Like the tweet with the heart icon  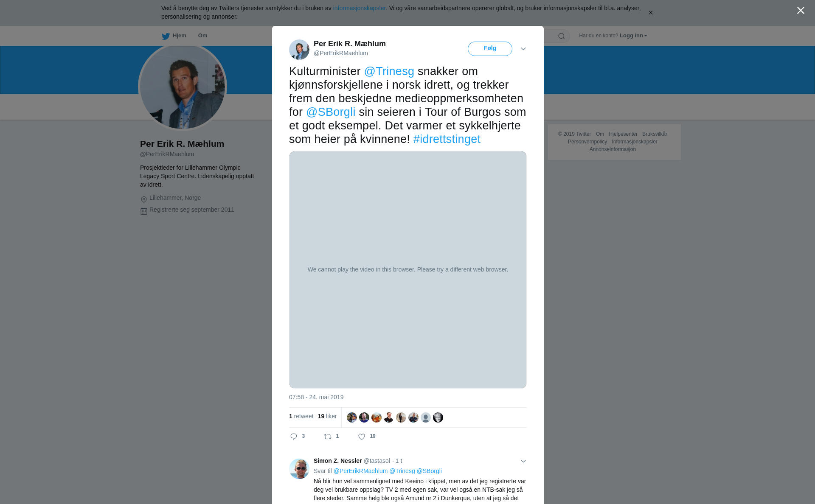pyautogui.click(x=362, y=437)
